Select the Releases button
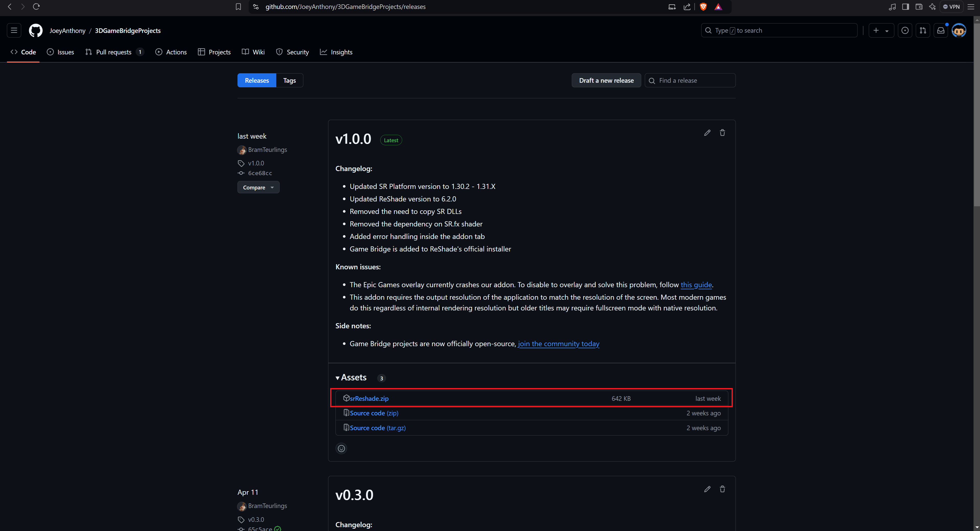The image size is (980, 531). 257,80
